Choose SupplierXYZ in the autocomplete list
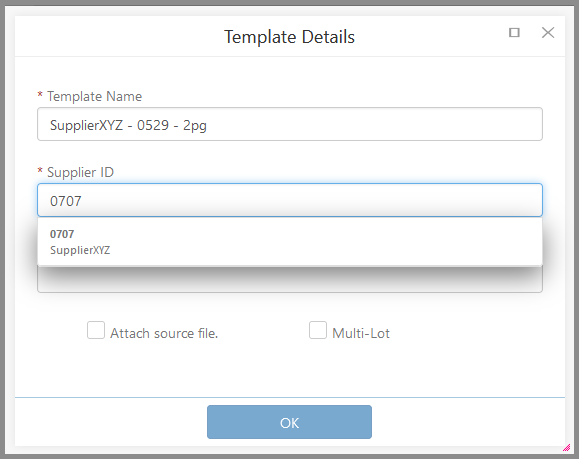Screen dimensions: 579x459 point(80,250)
